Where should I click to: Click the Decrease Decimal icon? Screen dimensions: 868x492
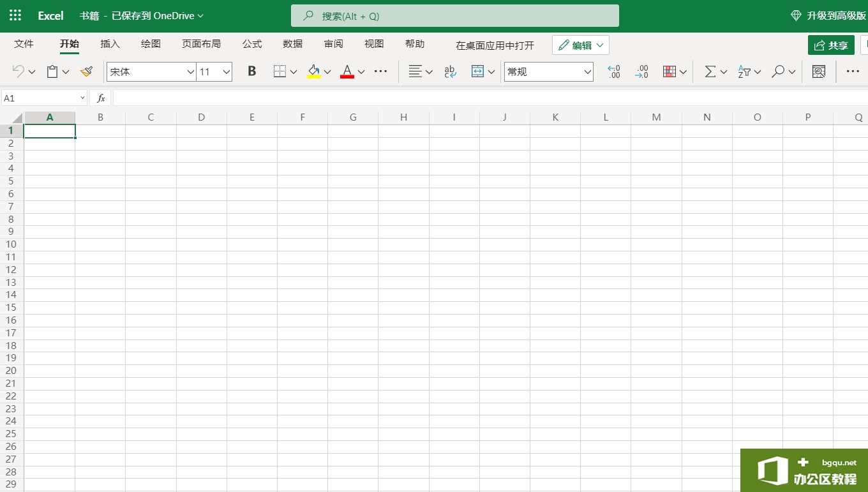pos(641,71)
